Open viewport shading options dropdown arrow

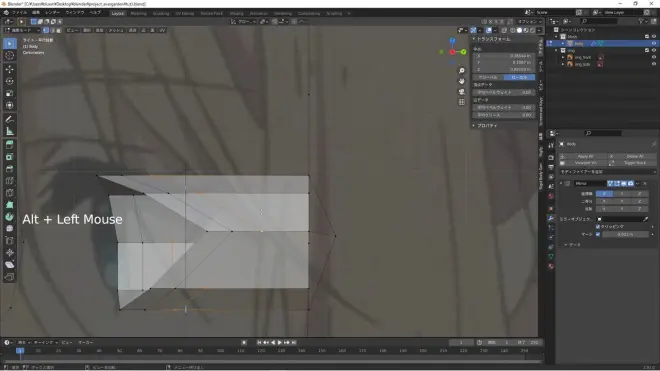[539, 30]
